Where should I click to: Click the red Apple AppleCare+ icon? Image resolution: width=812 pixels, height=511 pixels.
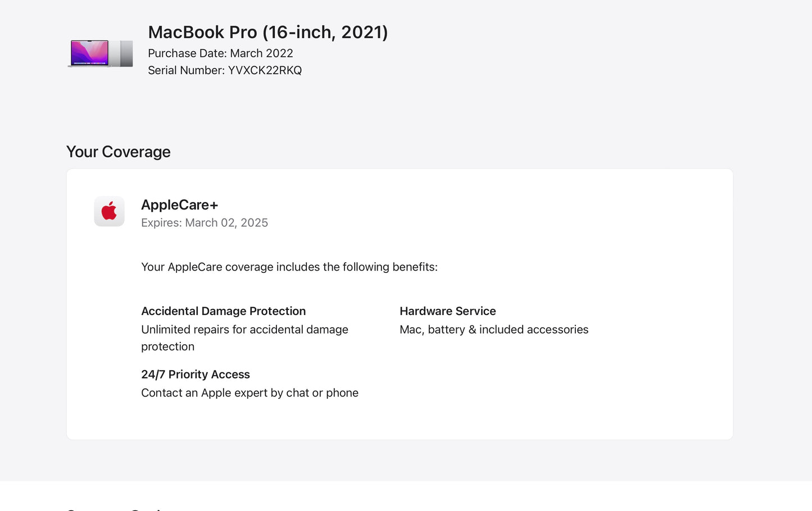109,211
